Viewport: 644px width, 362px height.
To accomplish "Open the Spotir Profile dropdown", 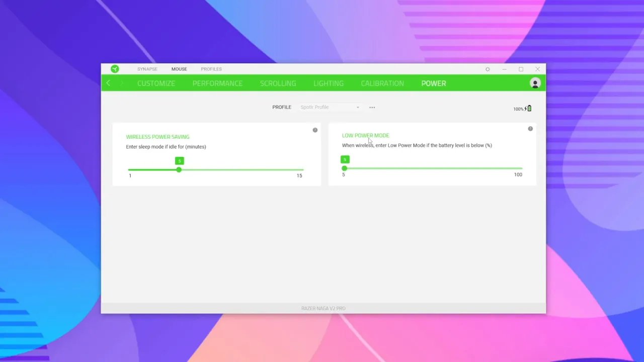I will tap(330, 107).
